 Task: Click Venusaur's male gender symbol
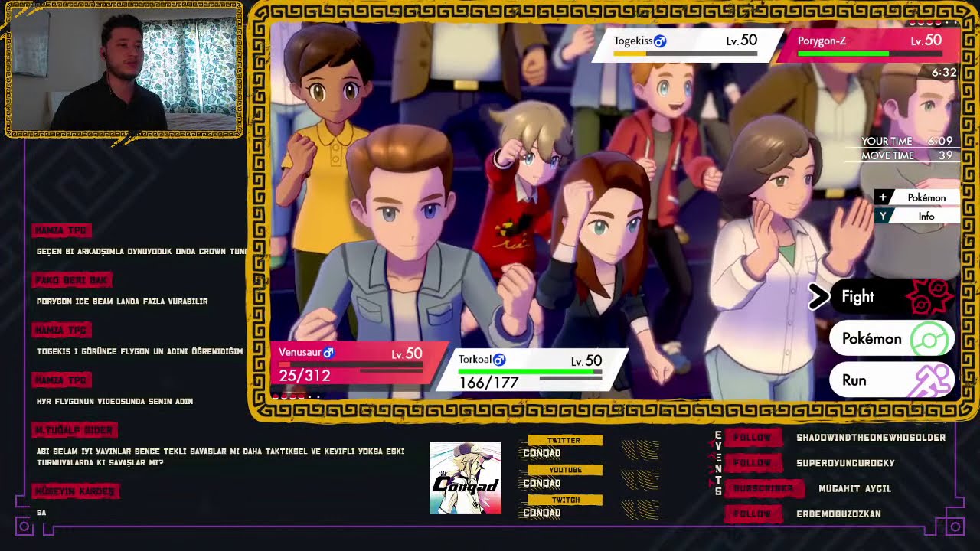point(328,352)
